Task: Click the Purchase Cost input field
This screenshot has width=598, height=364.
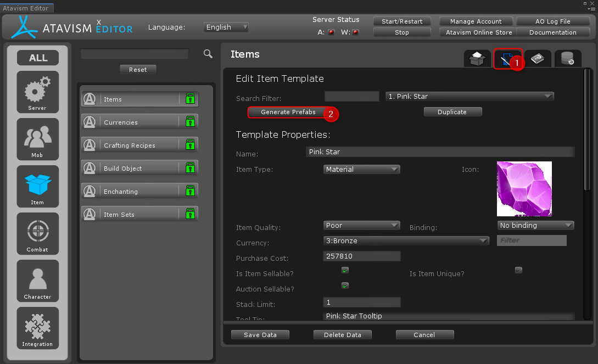Action: tap(362, 256)
